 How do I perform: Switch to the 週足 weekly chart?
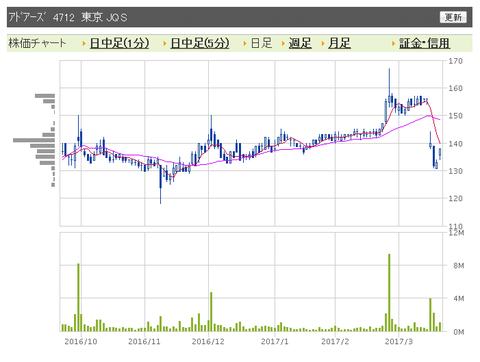(300, 43)
